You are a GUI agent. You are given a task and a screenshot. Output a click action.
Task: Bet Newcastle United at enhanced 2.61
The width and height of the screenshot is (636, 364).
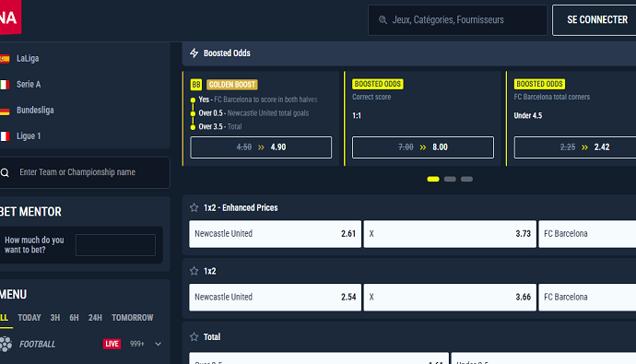[275, 234]
